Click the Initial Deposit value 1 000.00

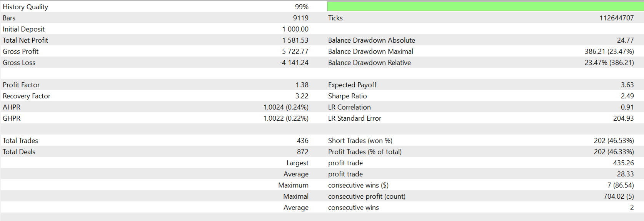coord(295,29)
